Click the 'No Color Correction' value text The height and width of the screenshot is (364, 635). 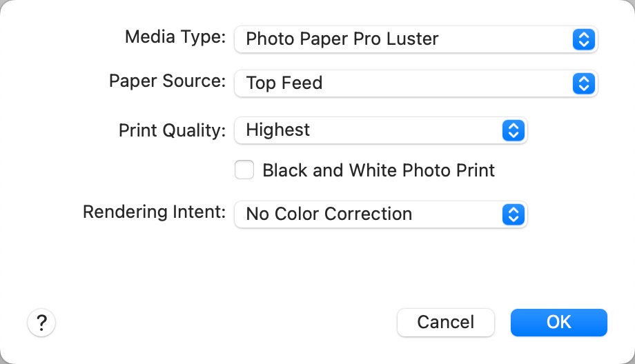329,214
